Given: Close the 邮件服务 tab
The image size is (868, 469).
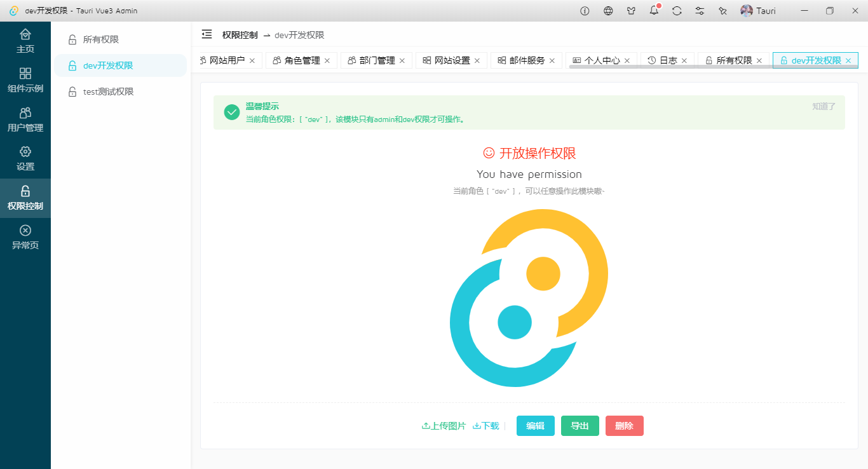Looking at the screenshot, I should coord(552,61).
